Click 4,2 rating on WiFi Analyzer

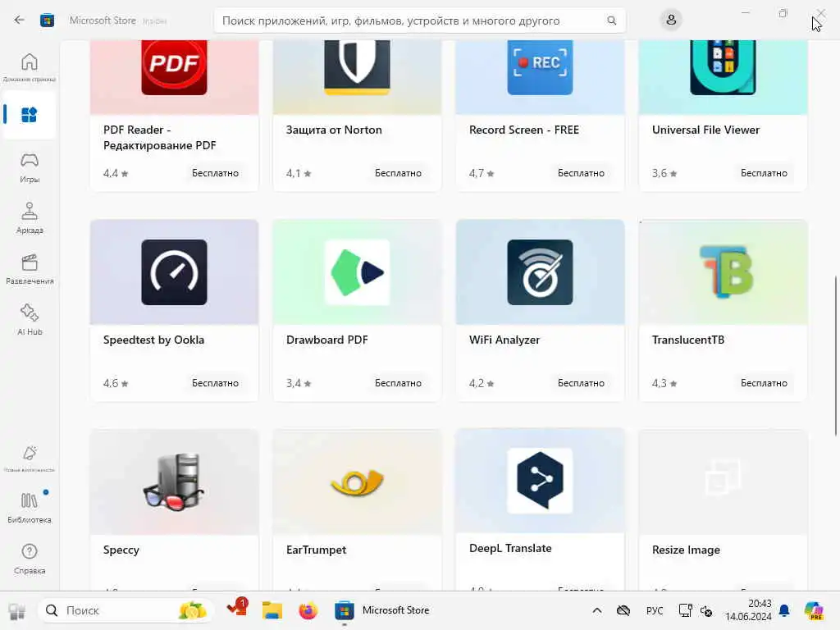pos(482,383)
